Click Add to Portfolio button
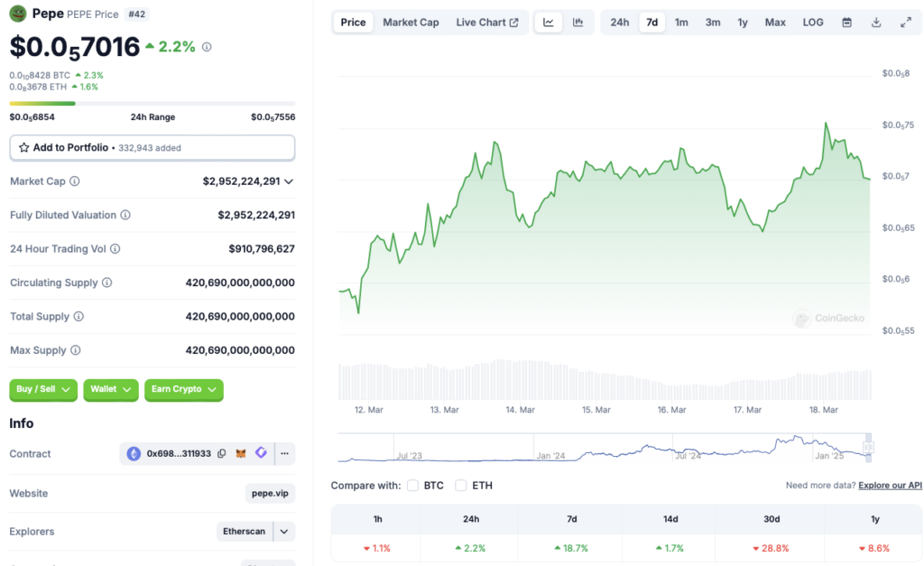924x566 pixels. [152, 147]
